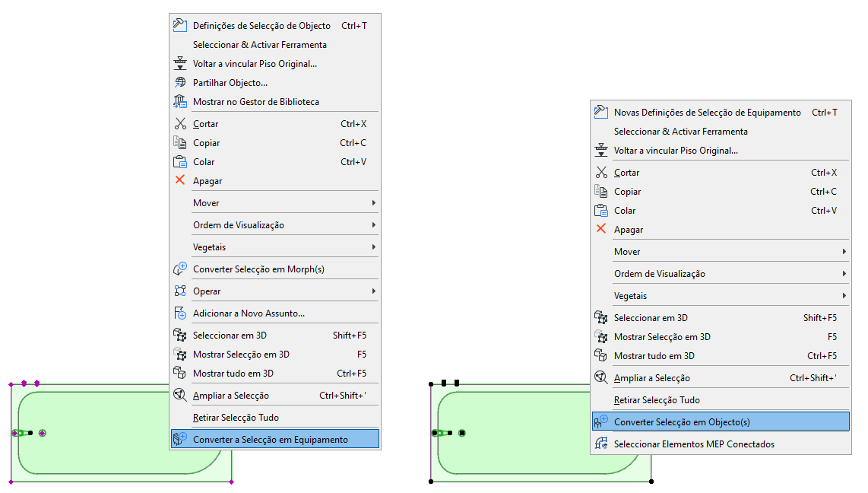Select Voltar a vincular Piso Original in left menu
This screenshot has height=493, width=868.
[x=275, y=64]
